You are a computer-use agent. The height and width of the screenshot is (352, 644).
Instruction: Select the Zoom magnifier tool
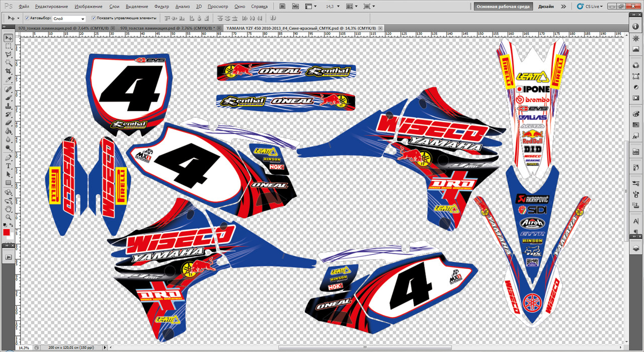coord(9,218)
